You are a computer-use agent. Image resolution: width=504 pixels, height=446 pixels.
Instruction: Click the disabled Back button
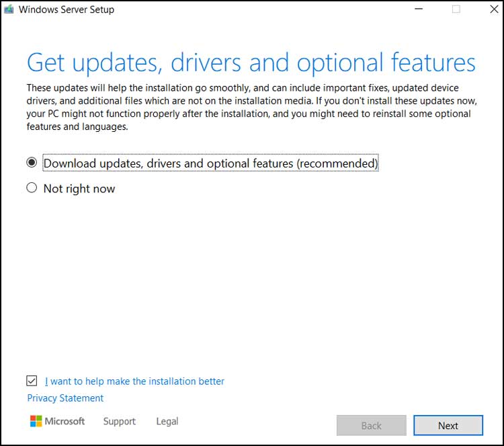[371, 425]
